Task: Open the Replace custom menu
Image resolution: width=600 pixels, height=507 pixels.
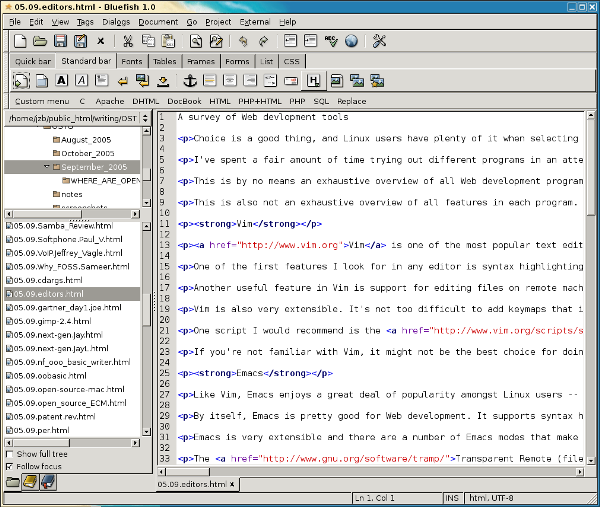Action: pos(352,101)
